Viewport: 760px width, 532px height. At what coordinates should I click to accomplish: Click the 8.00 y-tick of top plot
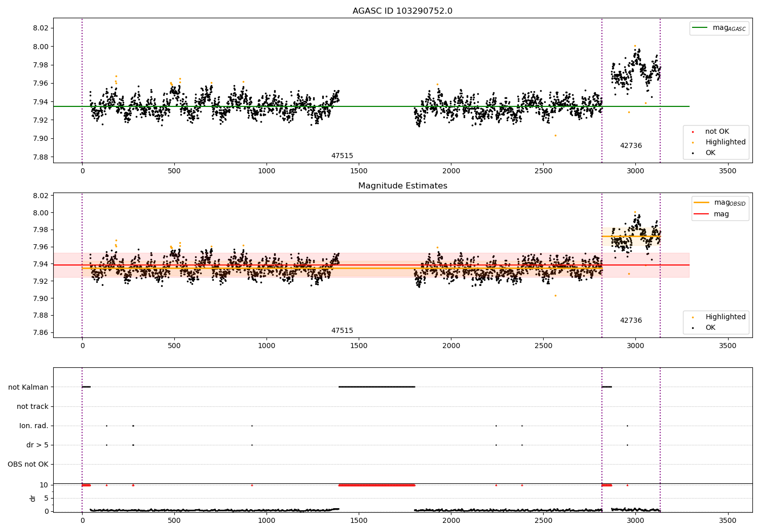tap(41, 47)
